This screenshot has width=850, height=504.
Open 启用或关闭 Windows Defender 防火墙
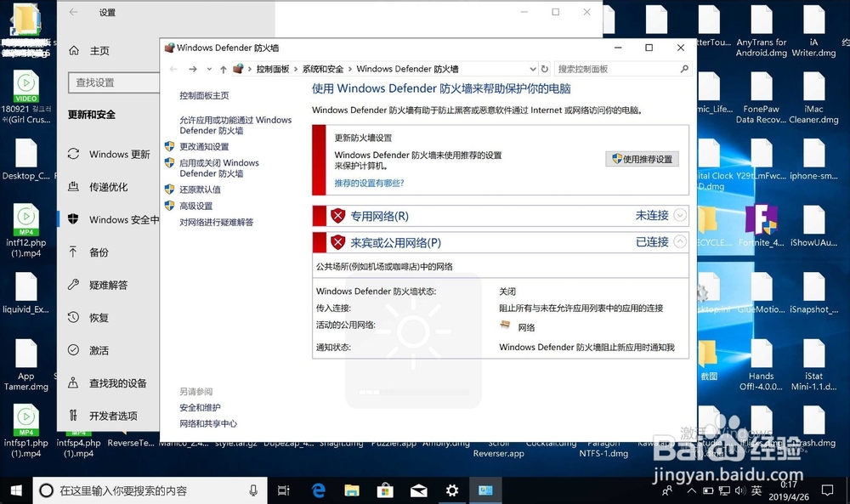click(x=219, y=168)
